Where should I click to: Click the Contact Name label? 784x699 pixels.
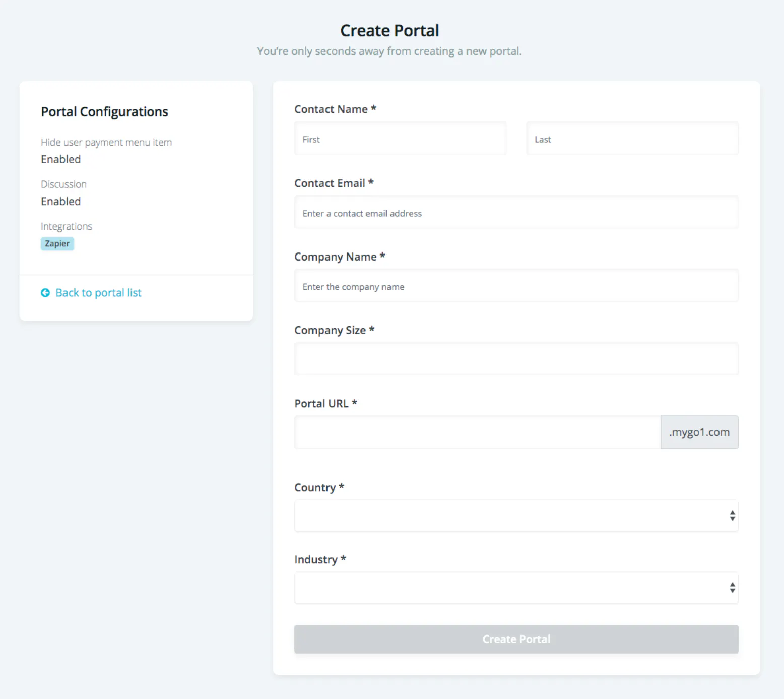click(335, 109)
